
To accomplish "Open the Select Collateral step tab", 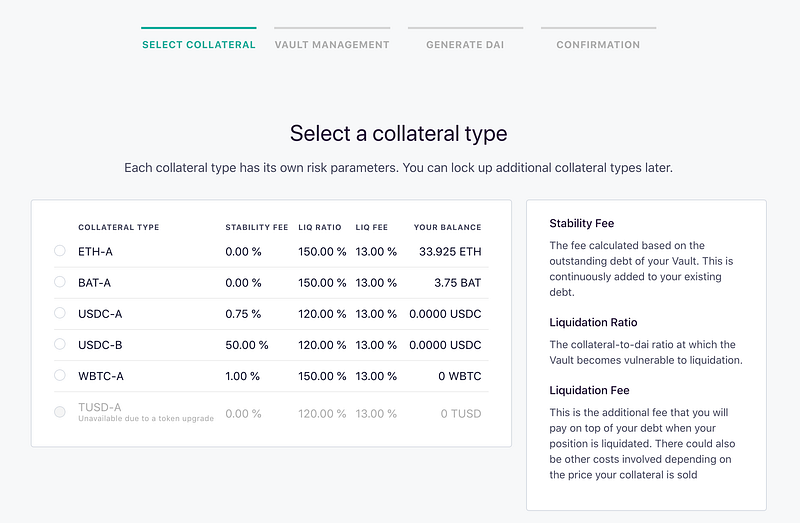I will click(198, 44).
